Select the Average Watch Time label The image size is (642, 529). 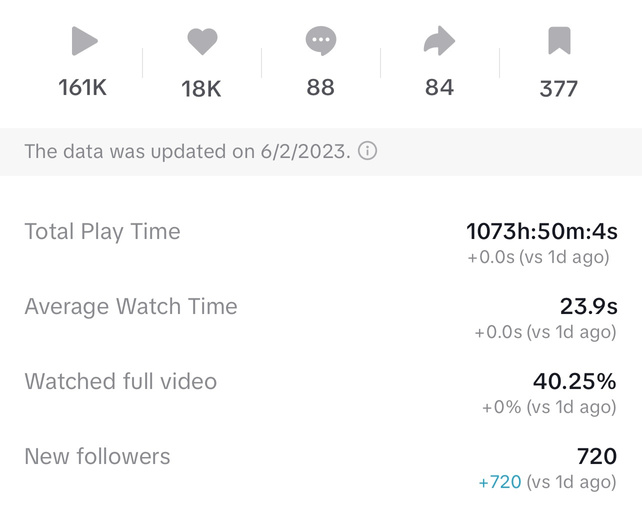tap(131, 307)
